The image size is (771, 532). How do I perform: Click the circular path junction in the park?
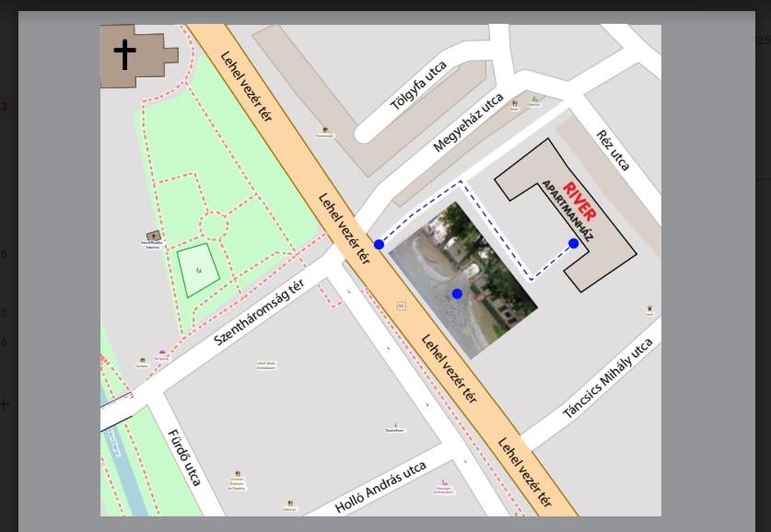[x=214, y=225]
